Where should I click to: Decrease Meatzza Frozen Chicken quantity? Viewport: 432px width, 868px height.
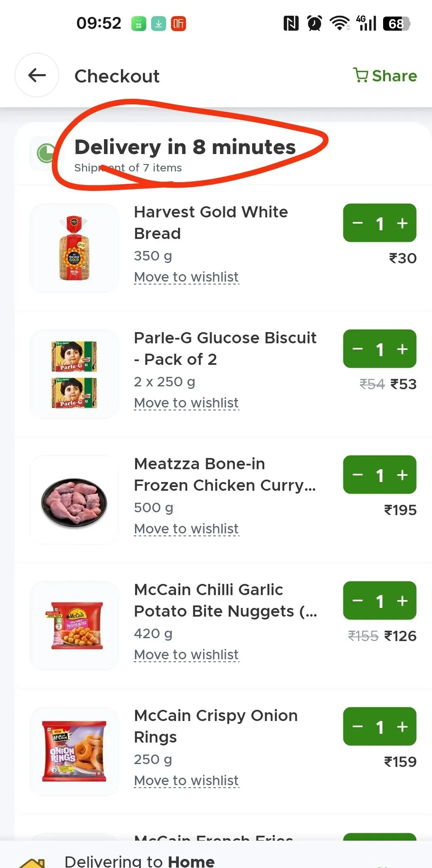(x=357, y=475)
